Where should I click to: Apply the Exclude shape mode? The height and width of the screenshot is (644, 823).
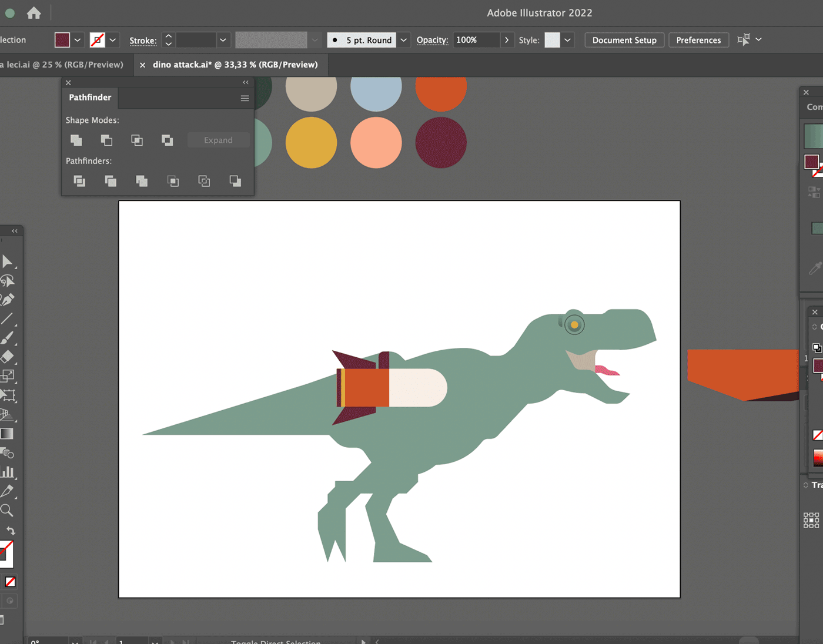click(168, 140)
